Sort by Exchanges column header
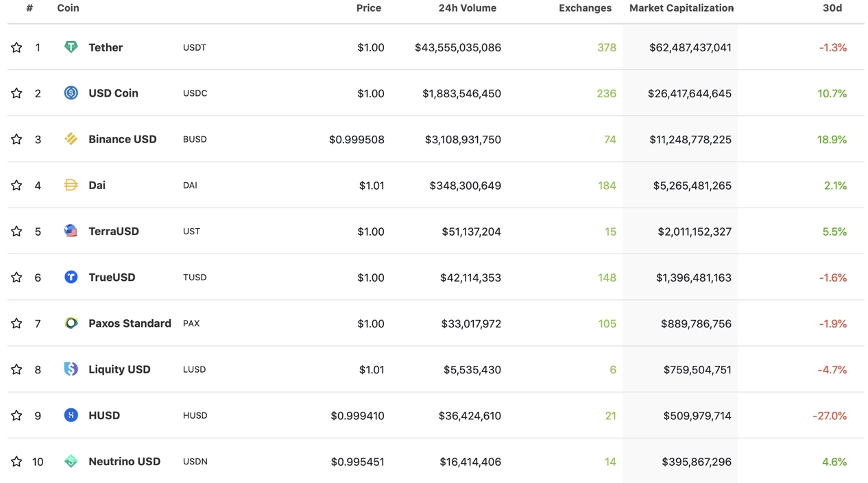The height and width of the screenshot is (483, 868). point(585,8)
